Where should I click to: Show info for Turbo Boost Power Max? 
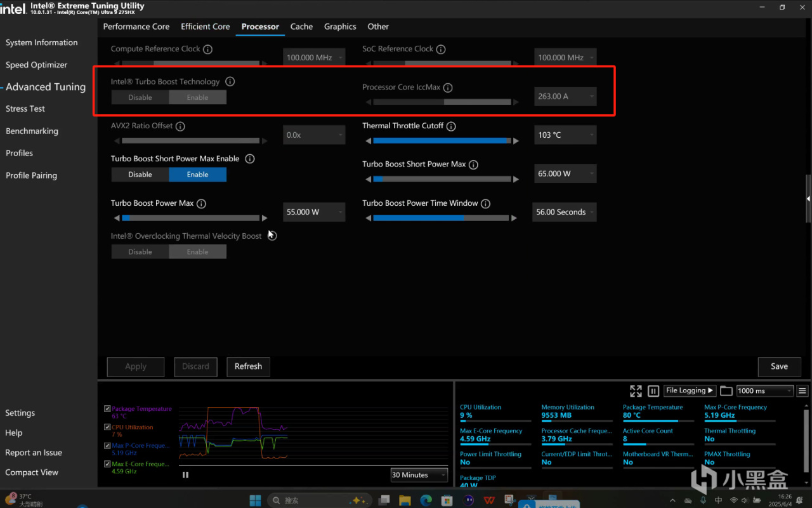pyautogui.click(x=201, y=204)
